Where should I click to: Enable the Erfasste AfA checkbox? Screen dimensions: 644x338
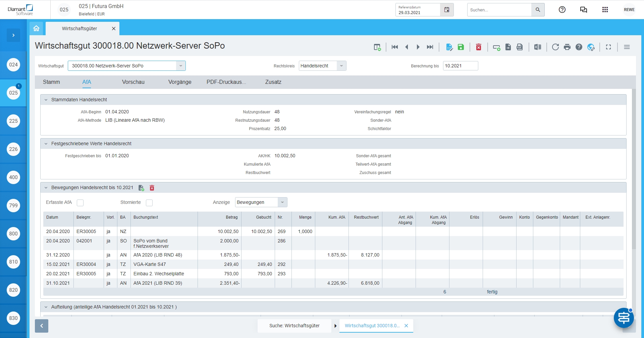point(80,203)
